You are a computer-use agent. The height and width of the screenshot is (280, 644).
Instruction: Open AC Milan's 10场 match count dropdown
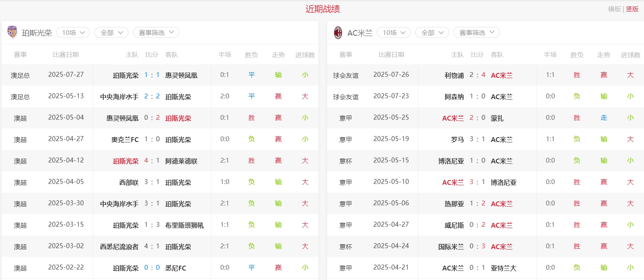[393, 33]
